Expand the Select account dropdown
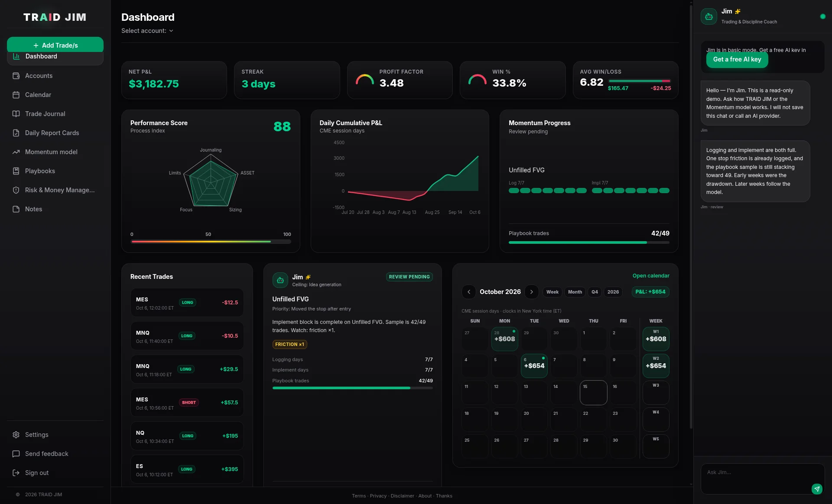Image resolution: width=832 pixels, height=504 pixels. (x=147, y=31)
